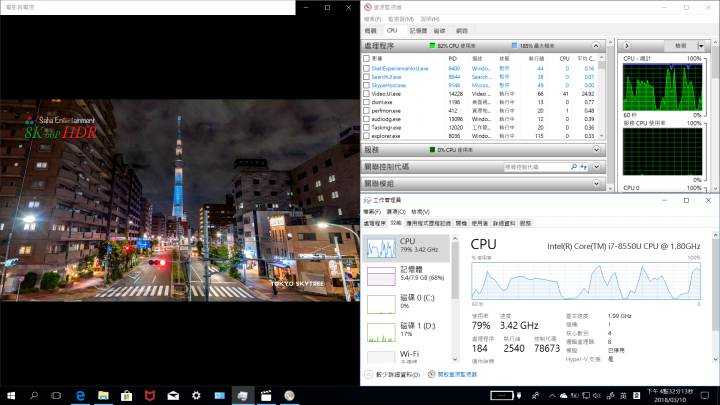Expand the 關聯控制代碼 section
This screenshot has width=720, height=405.
click(x=596, y=167)
